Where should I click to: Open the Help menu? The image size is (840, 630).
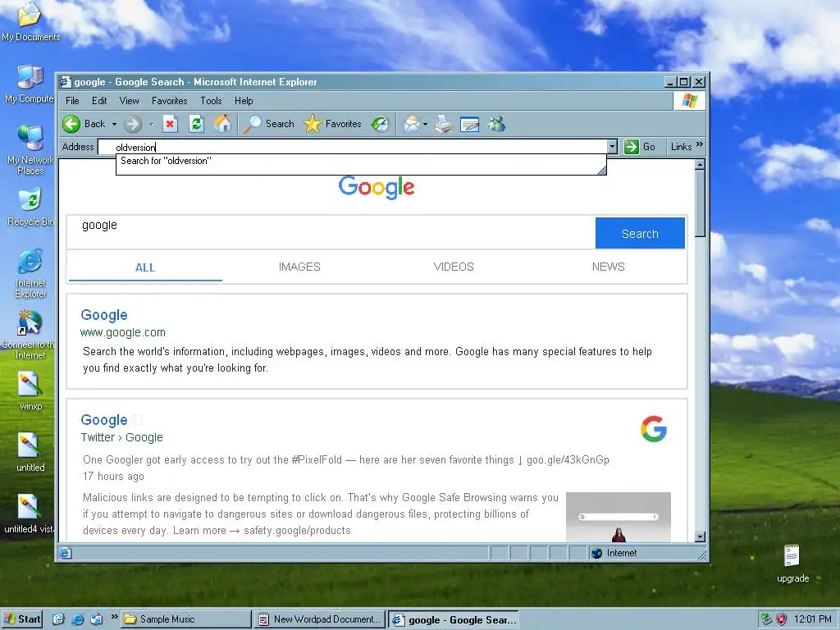244,101
